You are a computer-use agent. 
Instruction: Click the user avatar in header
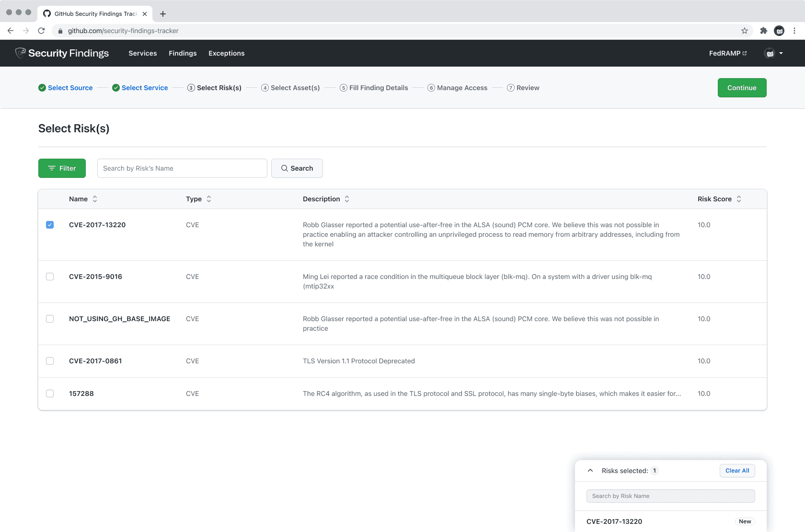point(770,53)
